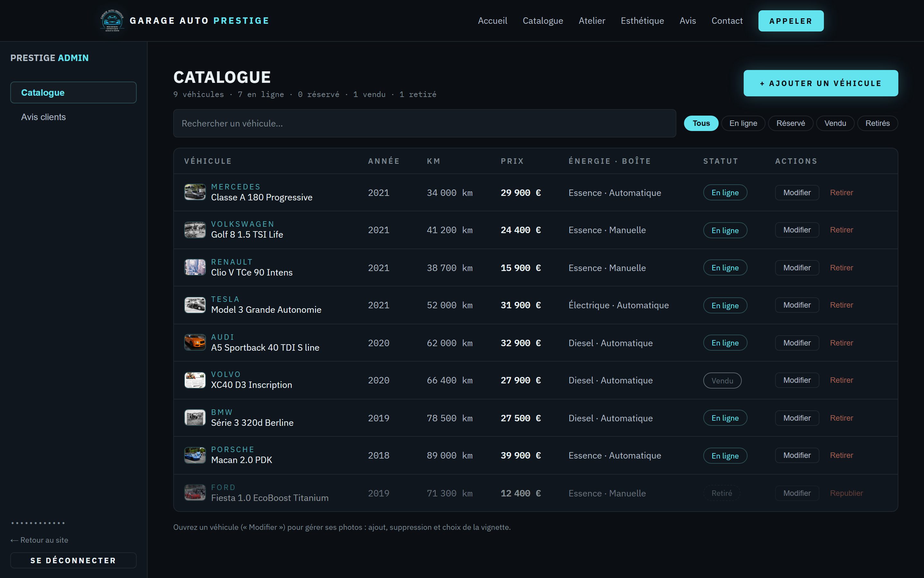Open the Atelier page

[592, 21]
